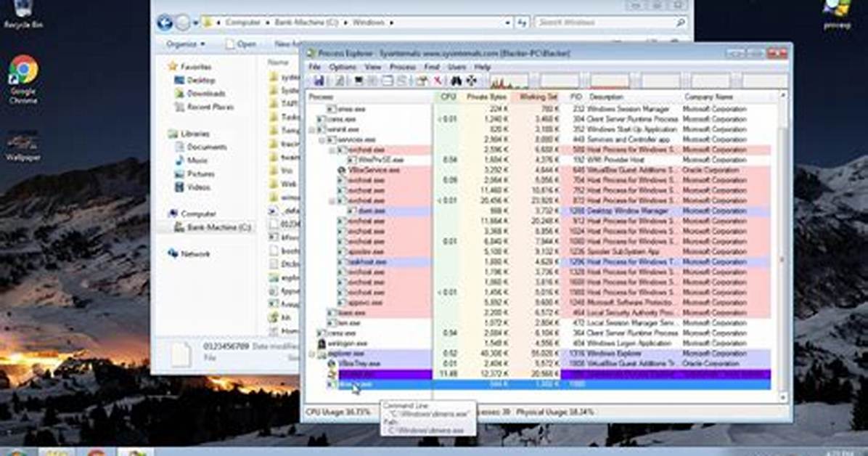Select Pictures under Libraries
This screenshot has height=456, width=868.
click(x=195, y=174)
